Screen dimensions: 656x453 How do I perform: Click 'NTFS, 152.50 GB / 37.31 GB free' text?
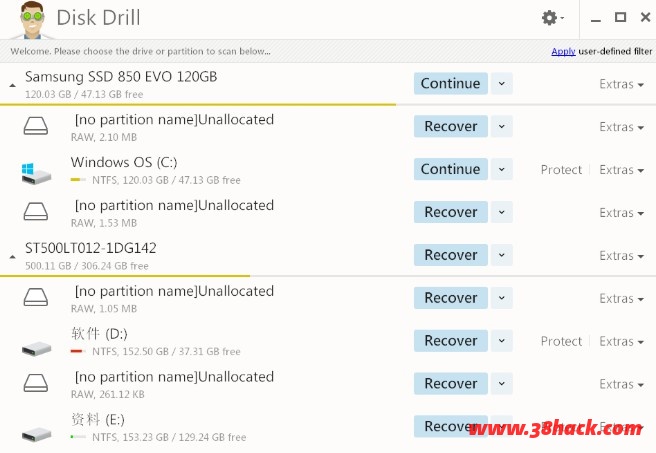tap(166, 351)
